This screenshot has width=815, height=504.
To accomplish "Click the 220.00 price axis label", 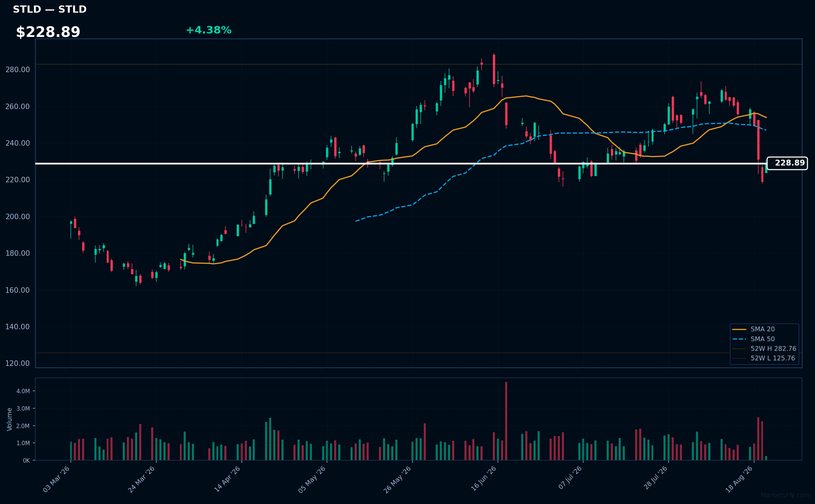I will click(18, 180).
